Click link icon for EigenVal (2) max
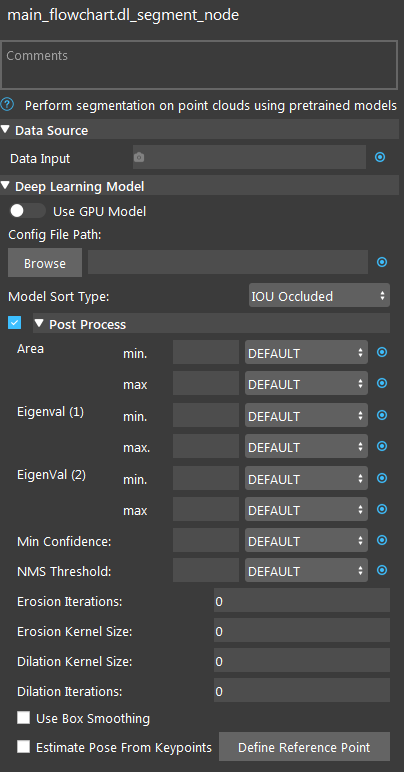This screenshot has width=404, height=772. [x=382, y=509]
